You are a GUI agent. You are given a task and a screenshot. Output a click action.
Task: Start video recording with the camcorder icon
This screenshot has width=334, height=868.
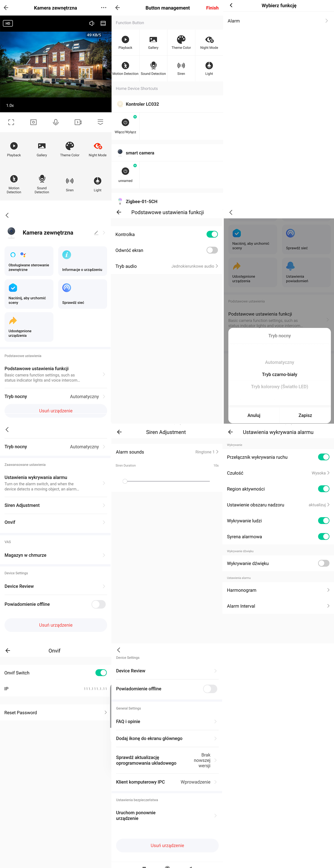coord(78,122)
